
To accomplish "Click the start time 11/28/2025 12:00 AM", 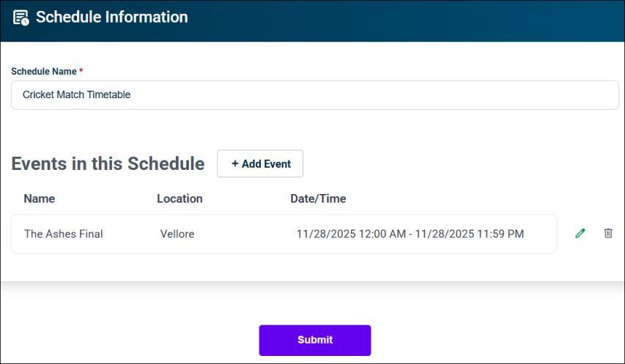I will (350, 234).
